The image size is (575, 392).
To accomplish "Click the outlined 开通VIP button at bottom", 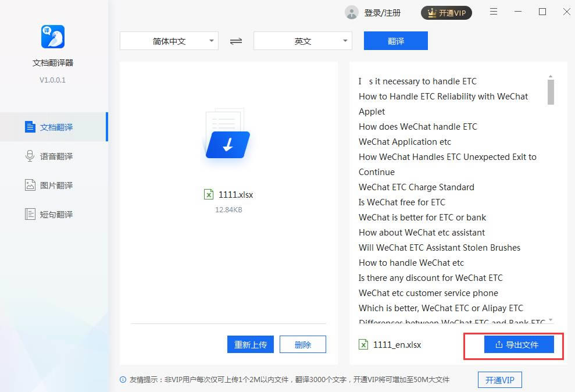I will click(500, 380).
